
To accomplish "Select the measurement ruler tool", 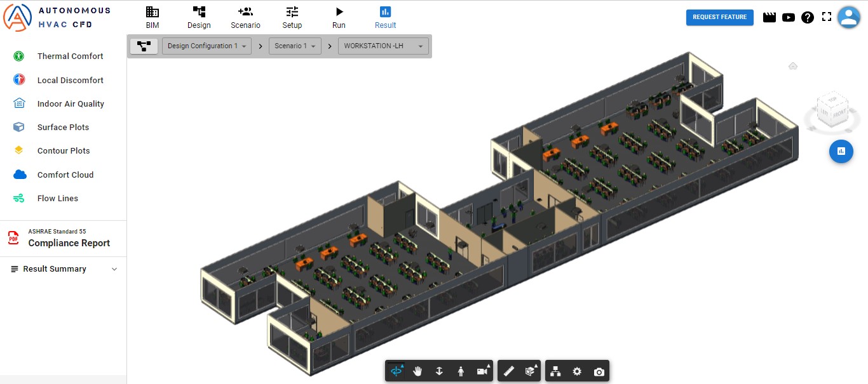I will point(508,371).
